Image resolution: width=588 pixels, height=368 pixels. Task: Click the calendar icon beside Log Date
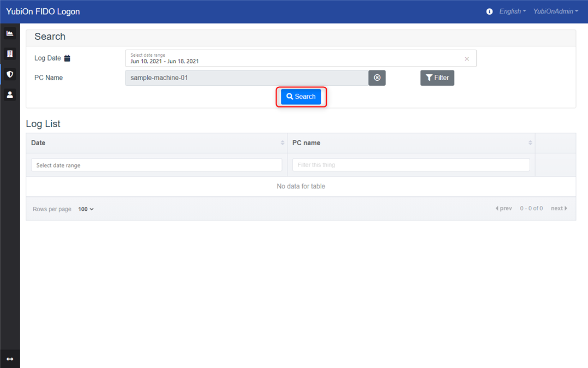pyautogui.click(x=67, y=58)
